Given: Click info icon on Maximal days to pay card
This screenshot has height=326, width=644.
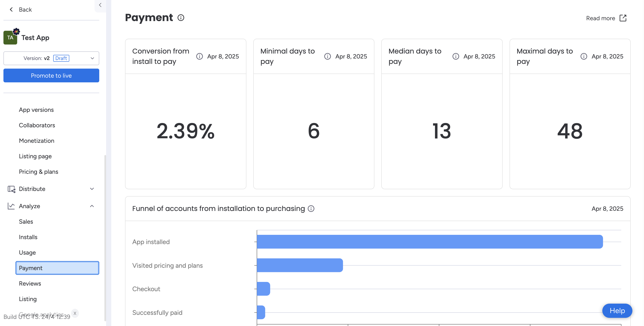Looking at the screenshot, I should tap(583, 56).
